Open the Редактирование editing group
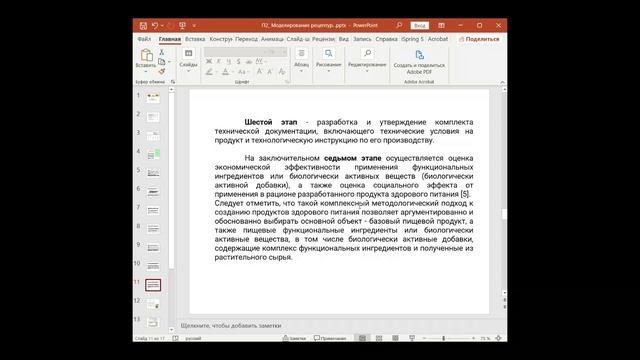Screen dimensions: 640x360 (x=367, y=59)
